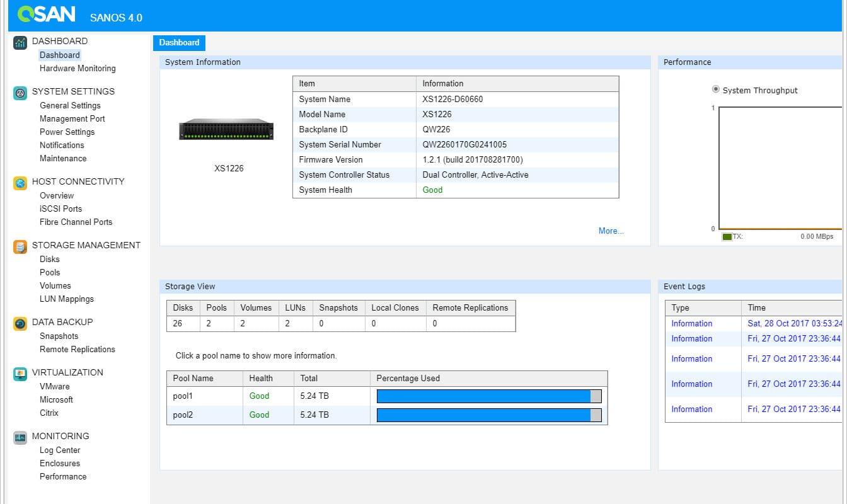847x504 pixels.
Task: Select the System Throughput radio button
Action: [x=715, y=89]
